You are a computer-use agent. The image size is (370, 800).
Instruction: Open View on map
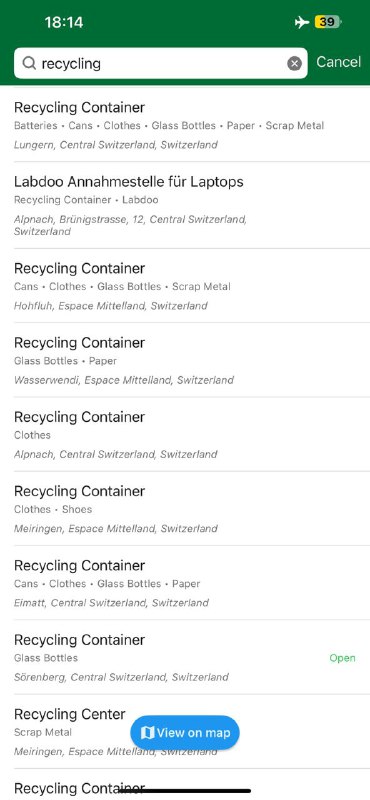[x=185, y=733]
